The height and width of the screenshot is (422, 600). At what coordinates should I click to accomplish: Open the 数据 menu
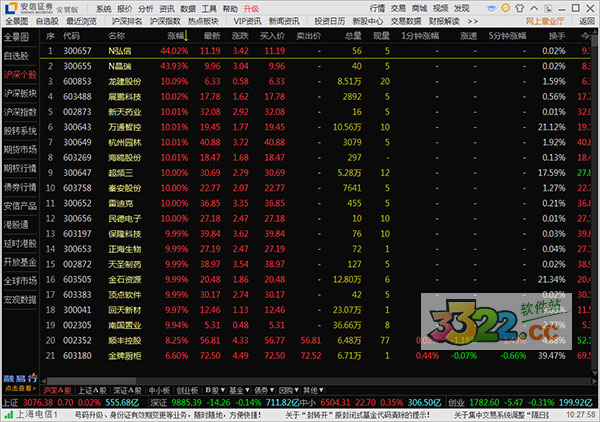coord(188,8)
